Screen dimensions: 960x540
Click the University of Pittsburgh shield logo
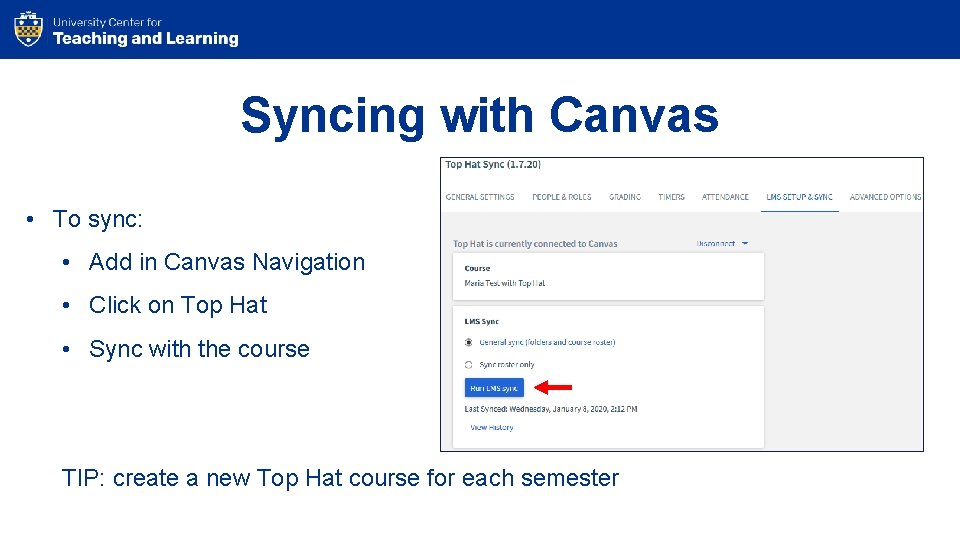[29, 29]
